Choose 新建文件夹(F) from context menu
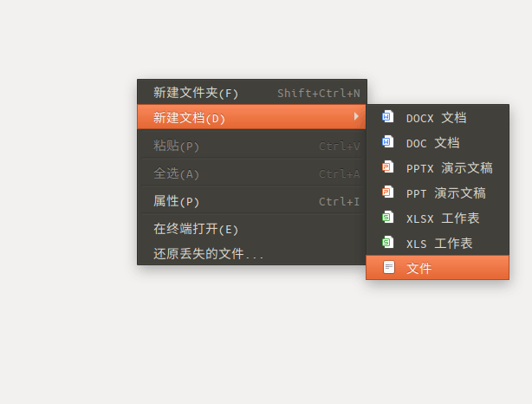The height and width of the screenshot is (404, 532). coord(252,93)
